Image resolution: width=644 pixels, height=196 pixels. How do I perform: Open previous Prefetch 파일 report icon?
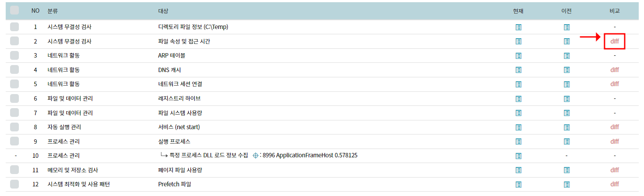567,184
